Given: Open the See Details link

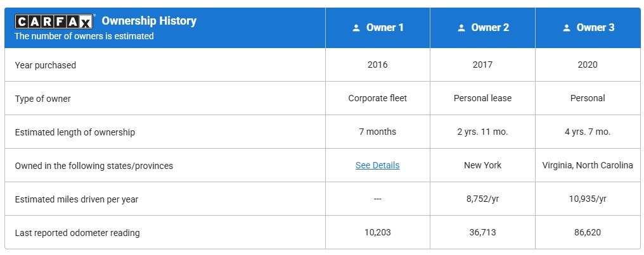Looking at the screenshot, I should (377, 165).
